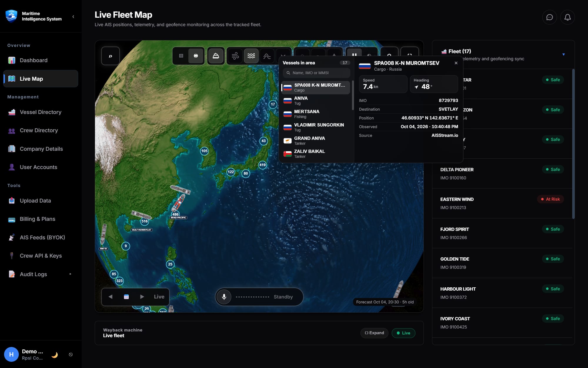Toggle the waves layer overlay
588x368 pixels.
[251, 56]
